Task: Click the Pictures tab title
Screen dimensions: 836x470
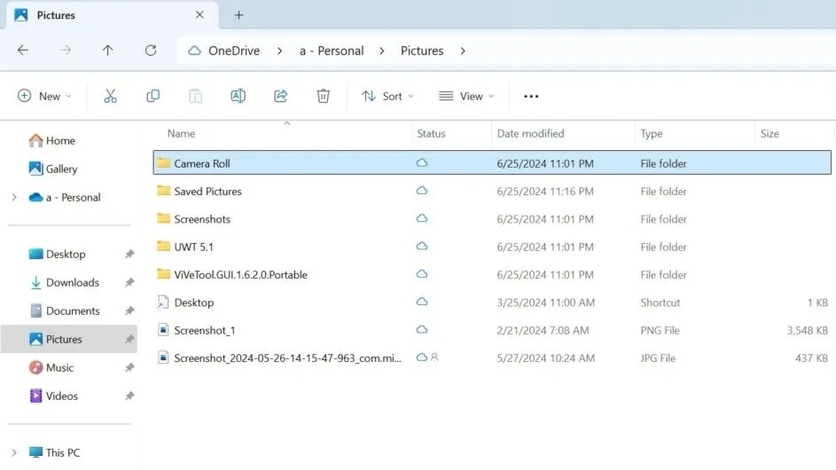Action: 56,15
